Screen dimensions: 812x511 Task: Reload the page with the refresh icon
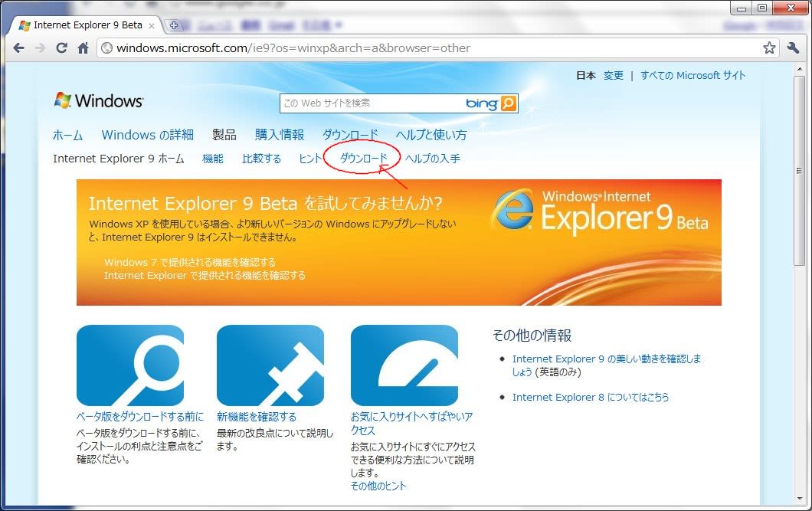[61, 48]
